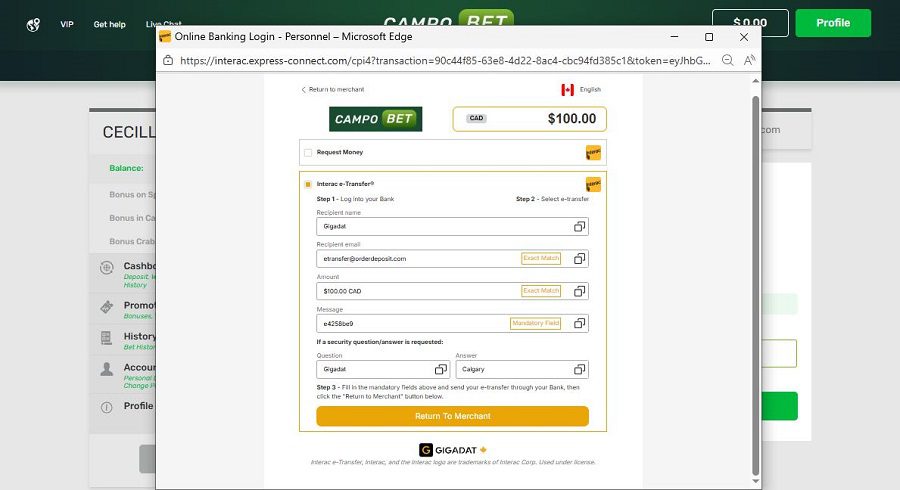The image size is (900, 490).
Task: Open Cashbox icon in CampoBet sidebar
Action: point(107,267)
